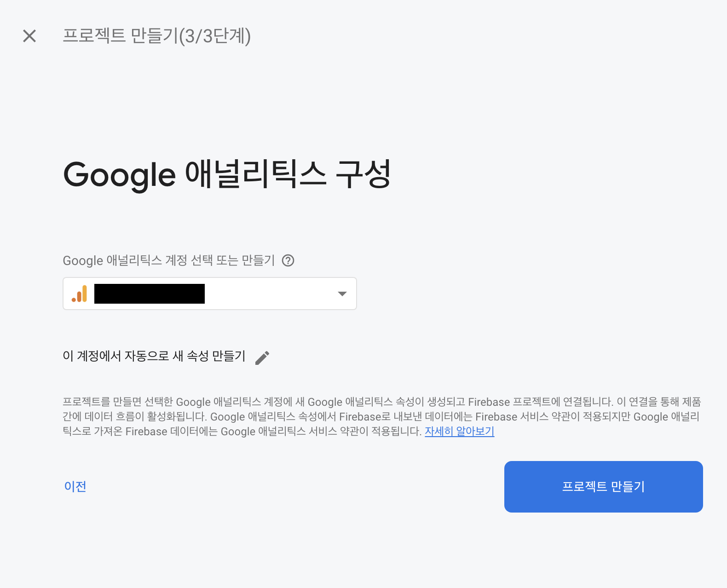Click the 프로젝트 만들기 button

pos(603,486)
